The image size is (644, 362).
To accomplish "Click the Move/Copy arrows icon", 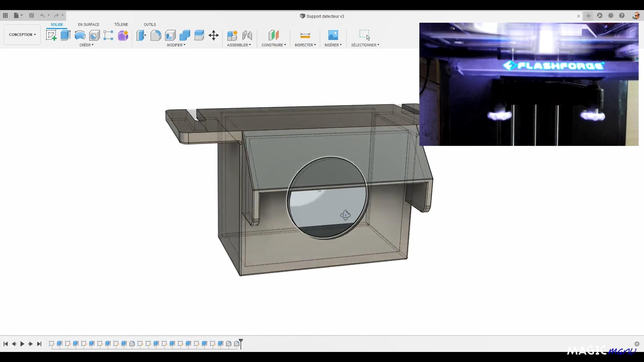I will tap(214, 35).
